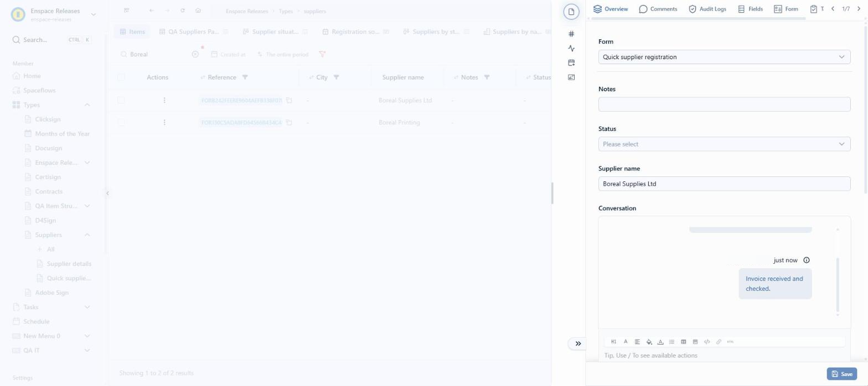Click the conversation message text area

(724, 356)
